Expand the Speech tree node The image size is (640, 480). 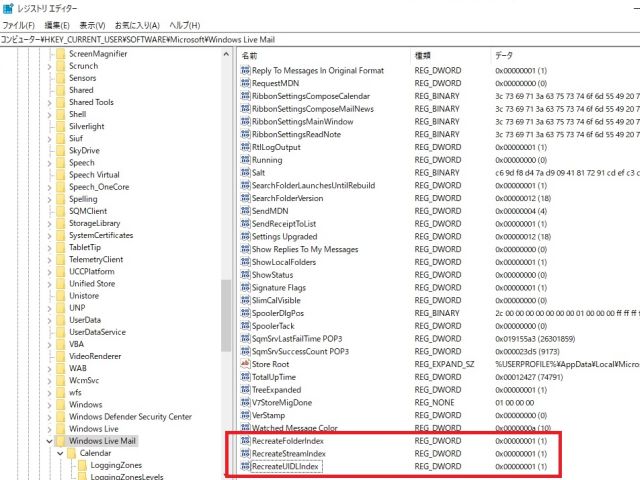50,163
